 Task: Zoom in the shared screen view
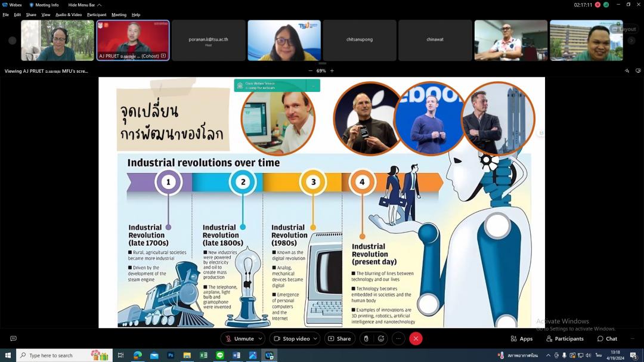(332, 71)
